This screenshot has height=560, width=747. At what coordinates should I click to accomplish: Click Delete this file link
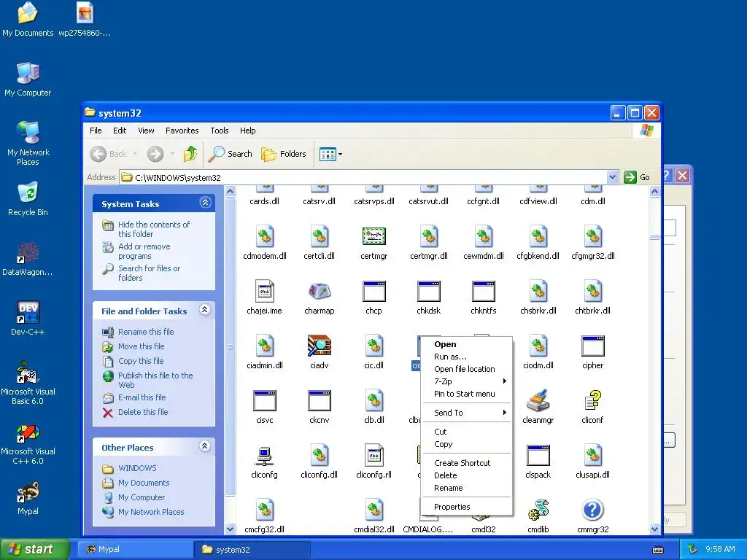point(143,412)
